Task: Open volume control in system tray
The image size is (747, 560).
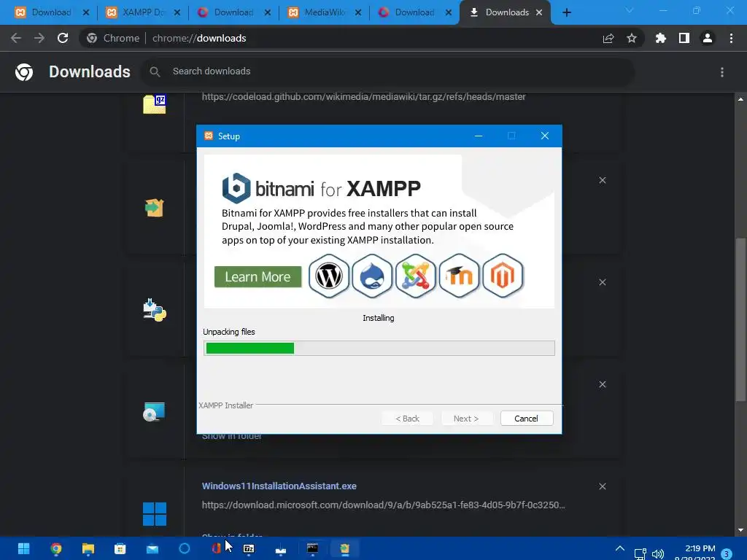Action: click(x=658, y=554)
